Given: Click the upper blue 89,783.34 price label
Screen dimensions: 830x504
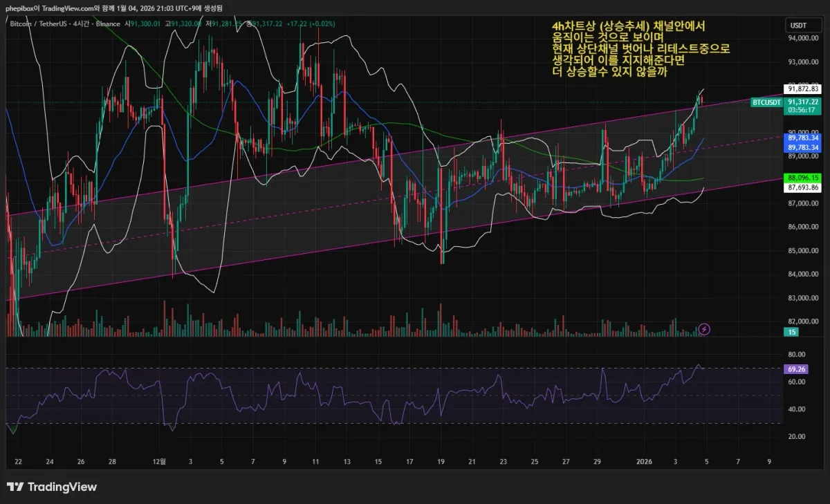Looking at the screenshot, I should 802,138.
